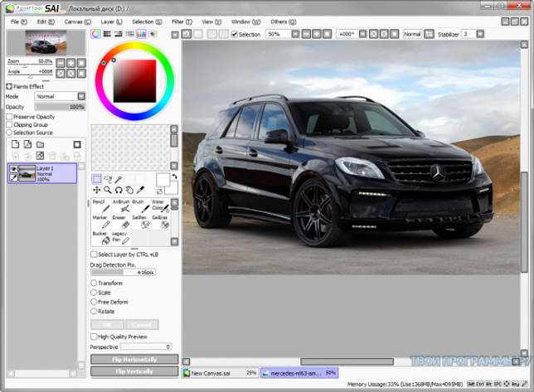
Task: Pick a shade in the color square
Action: pos(134,81)
